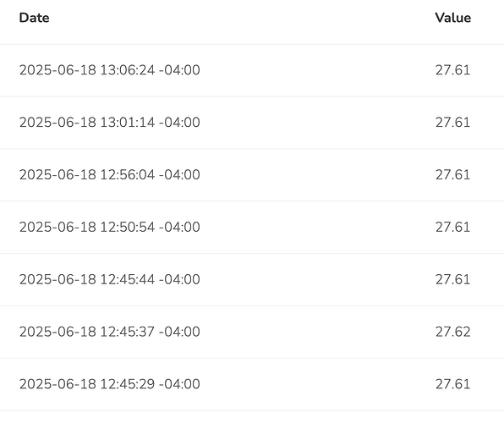Click the 2025-06-18 date in 12:45:29 row
The width and height of the screenshot is (504, 423).
click(58, 384)
